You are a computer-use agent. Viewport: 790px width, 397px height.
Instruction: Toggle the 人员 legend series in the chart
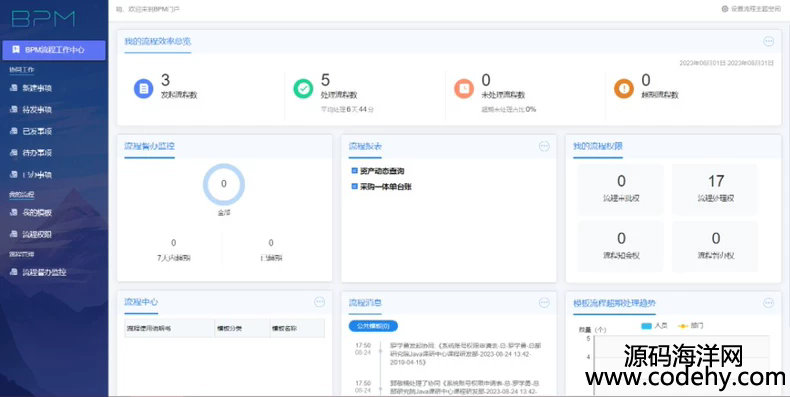(654, 326)
